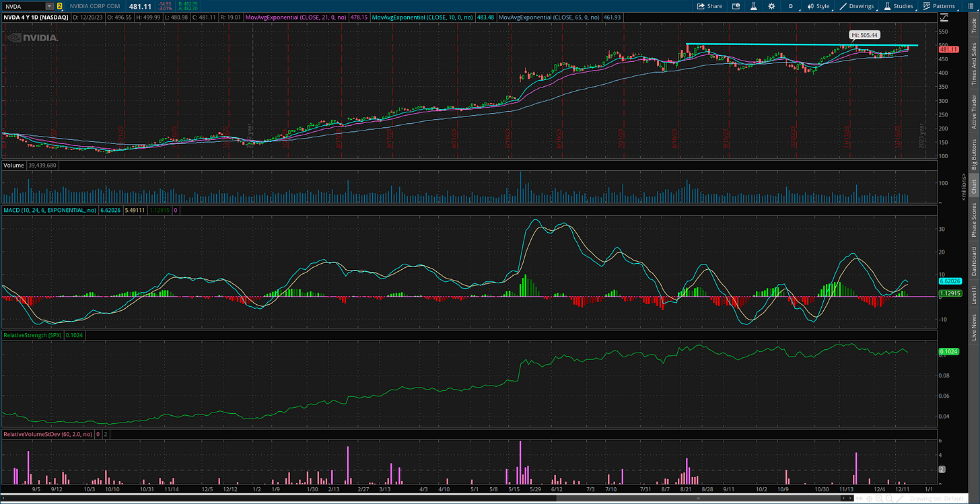
Task: Open the alert/news calendar icon next to Share
Action: [x=736, y=6]
